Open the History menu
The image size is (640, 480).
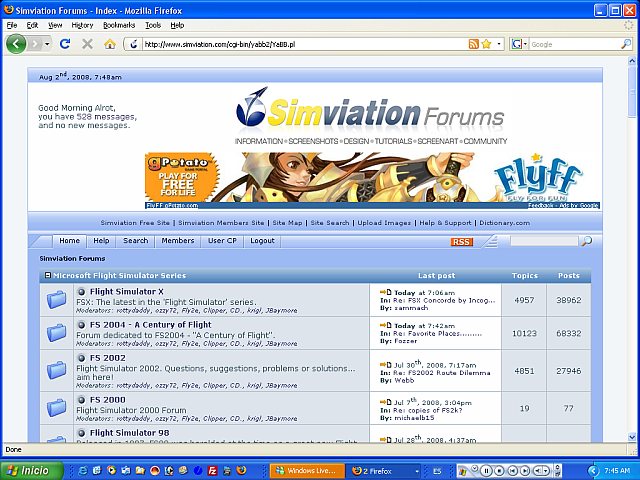[x=82, y=24]
